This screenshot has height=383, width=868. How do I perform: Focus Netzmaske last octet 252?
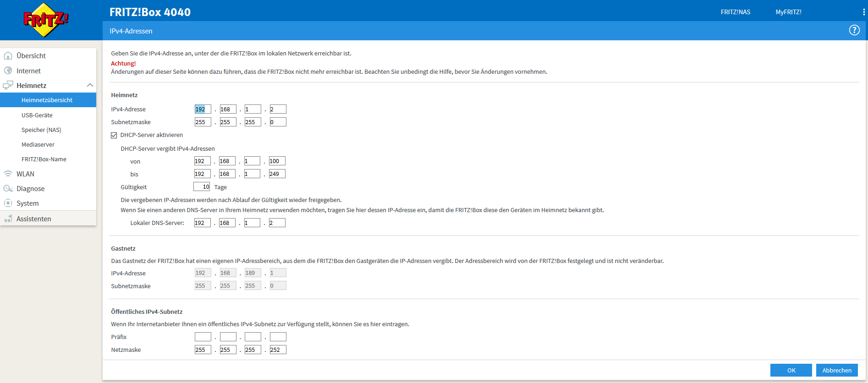pyautogui.click(x=278, y=350)
